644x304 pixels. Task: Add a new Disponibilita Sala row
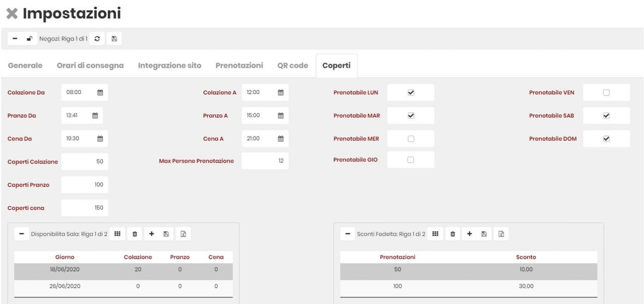tap(151, 234)
